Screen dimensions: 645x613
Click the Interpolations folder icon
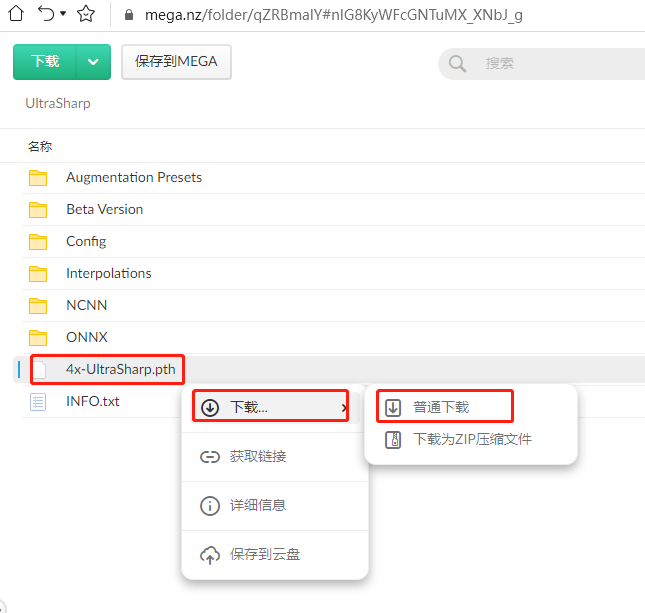38,274
